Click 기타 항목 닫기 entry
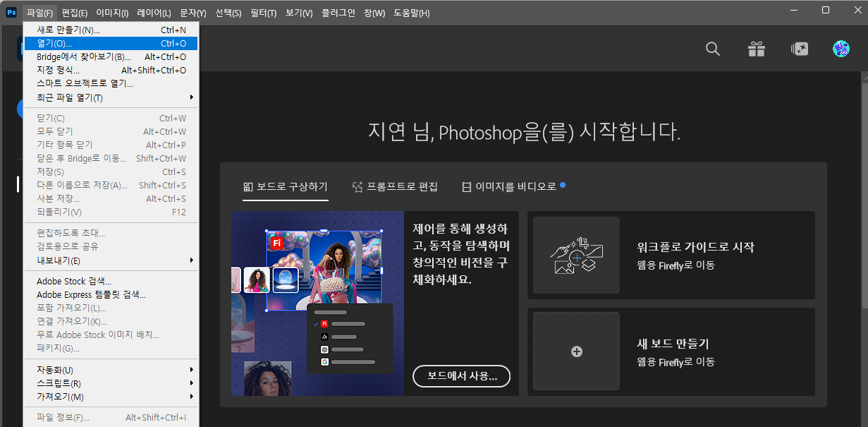Image resolution: width=868 pixels, height=427 pixels. coord(111,145)
